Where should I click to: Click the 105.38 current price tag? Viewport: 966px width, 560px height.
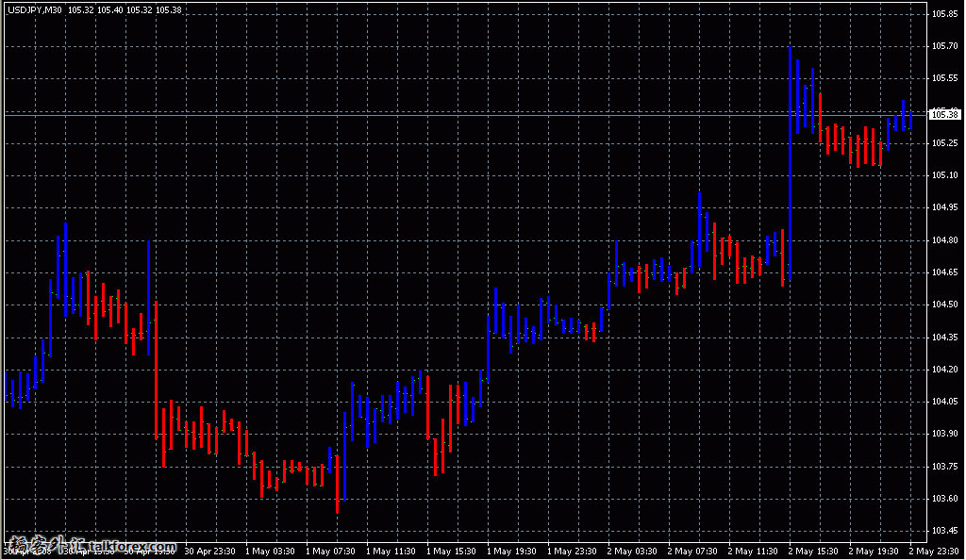(945, 114)
